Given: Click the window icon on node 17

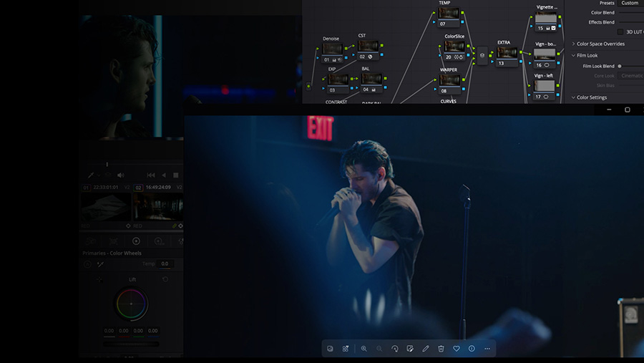Looking at the screenshot, I should coord(546,97).
